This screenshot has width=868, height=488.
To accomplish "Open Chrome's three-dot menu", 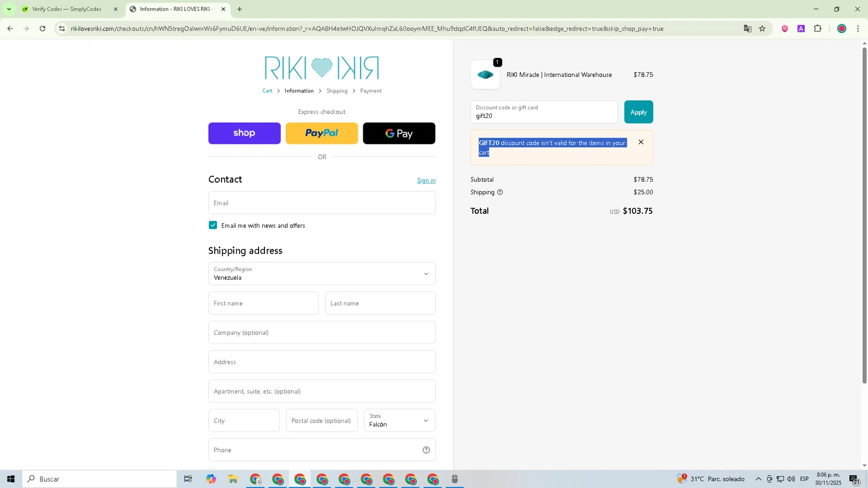I will pos(858,28).
